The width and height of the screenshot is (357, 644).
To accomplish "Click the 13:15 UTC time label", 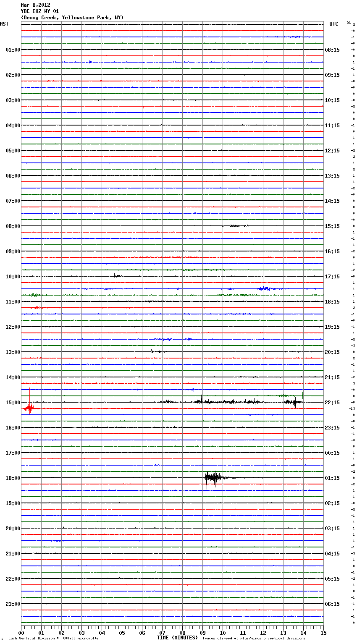I will tap(332, 176).
